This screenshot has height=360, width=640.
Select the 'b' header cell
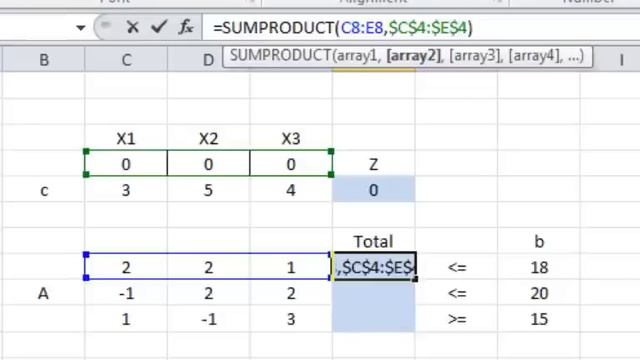pyautogui.click(x=539, y=241)
